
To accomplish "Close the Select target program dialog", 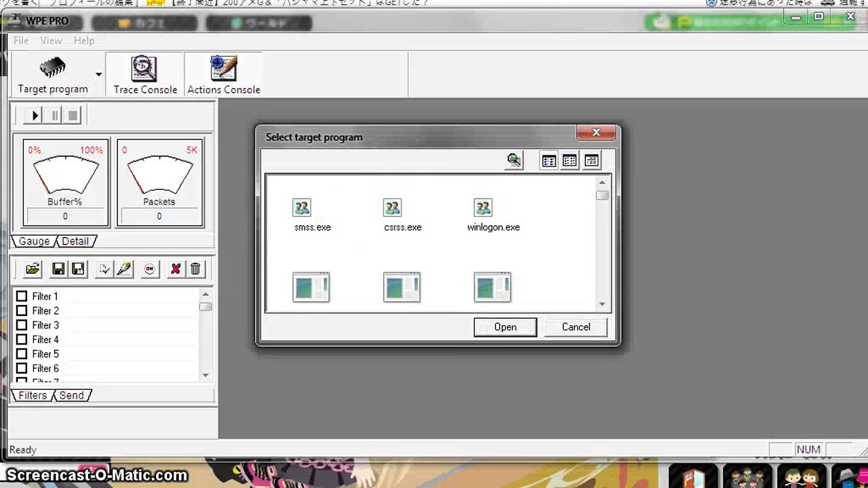I will point(596,132).
